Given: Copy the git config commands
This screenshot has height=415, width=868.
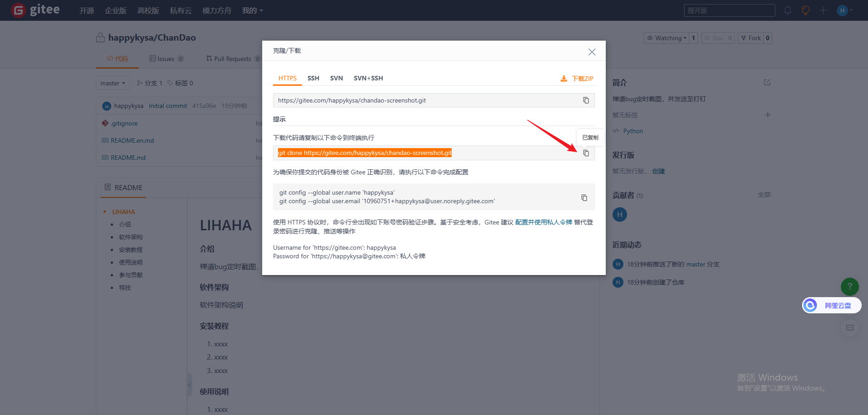Looking at the screenshot, I should tap(584, 198).
